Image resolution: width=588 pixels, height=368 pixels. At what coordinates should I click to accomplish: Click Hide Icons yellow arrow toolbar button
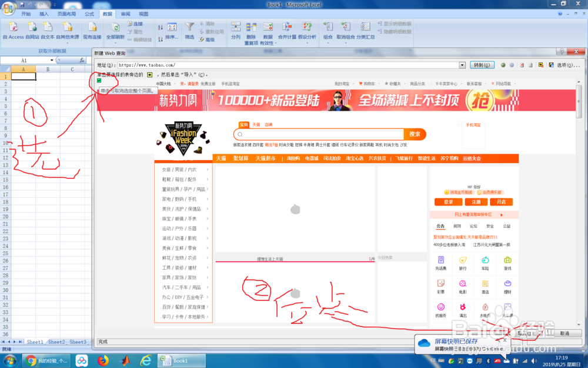point(541,65)
